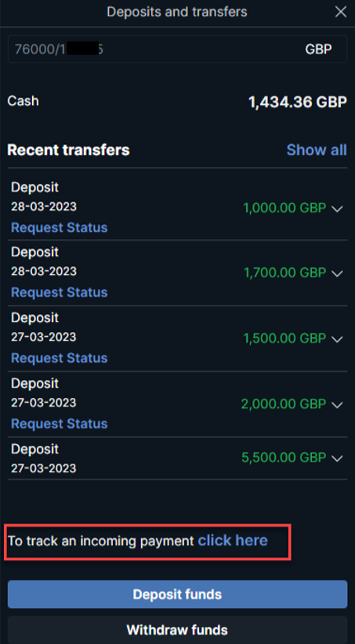
Task: Expand the 2,000.00 GBP deposit chevron
Action: click(x=337, y=404)
